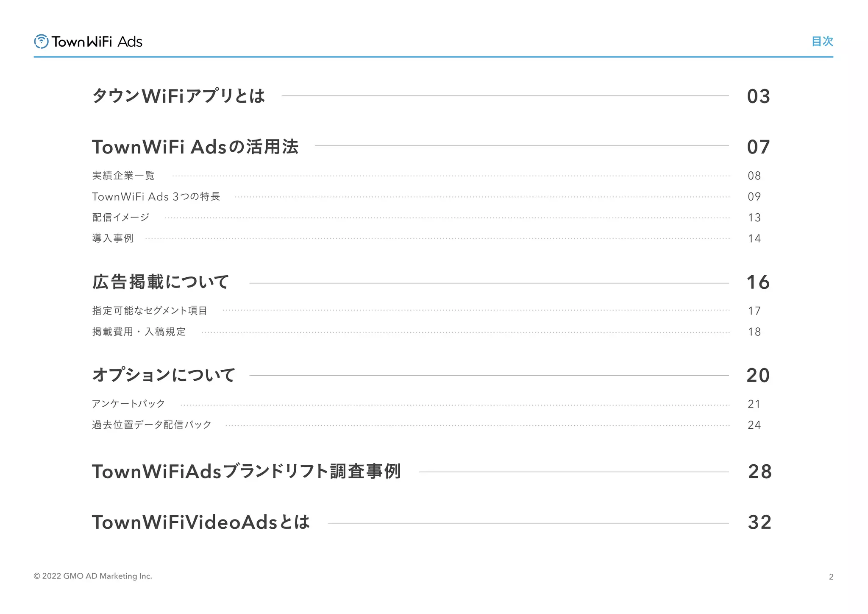Click page number 16
The image size is (868, 614).
758,282
